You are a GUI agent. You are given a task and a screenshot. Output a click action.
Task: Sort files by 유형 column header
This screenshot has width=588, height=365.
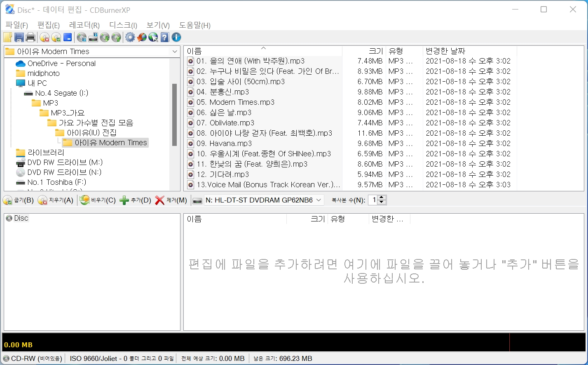(404, 51)
